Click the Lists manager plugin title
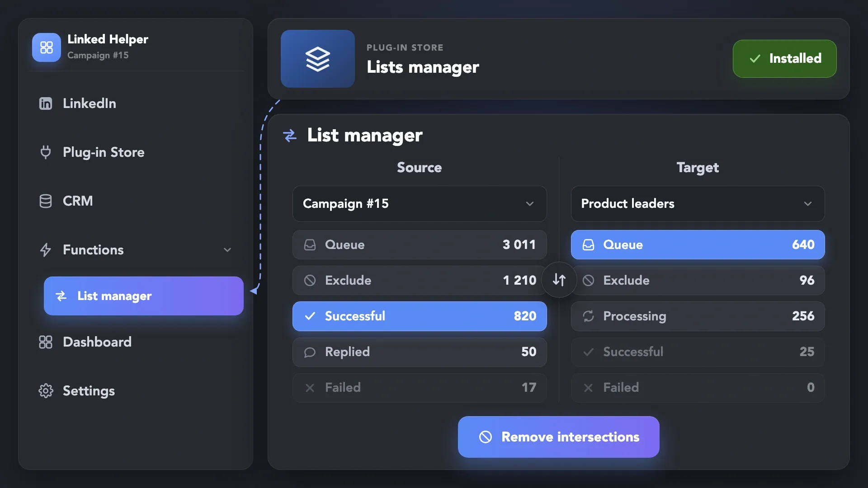 [423, 67]
